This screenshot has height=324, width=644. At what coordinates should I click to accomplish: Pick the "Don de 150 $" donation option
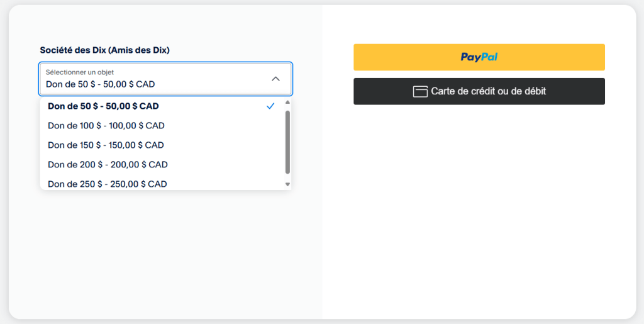coord(106,145)
